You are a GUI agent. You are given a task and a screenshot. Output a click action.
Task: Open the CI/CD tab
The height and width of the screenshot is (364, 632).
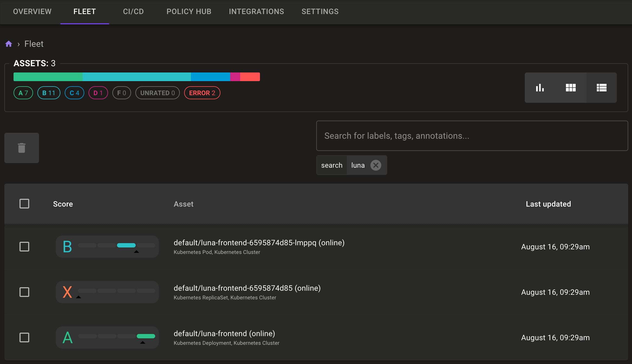click(133, 12)
